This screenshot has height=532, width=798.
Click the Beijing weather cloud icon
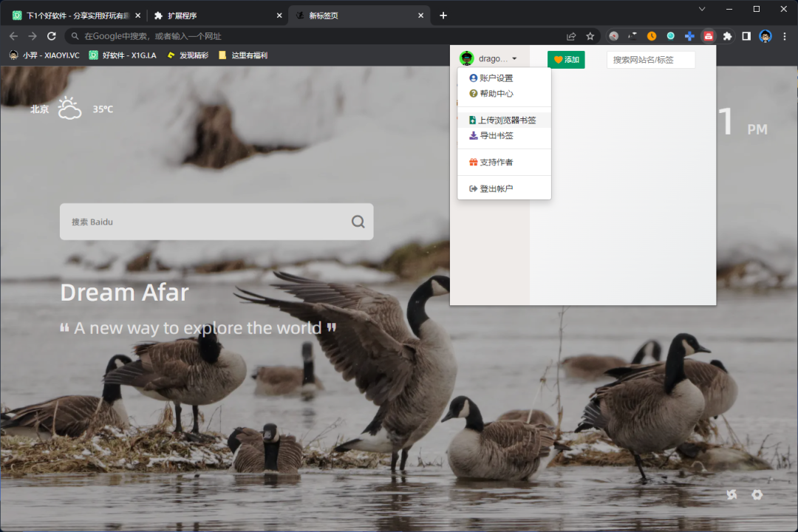[69, 108]
